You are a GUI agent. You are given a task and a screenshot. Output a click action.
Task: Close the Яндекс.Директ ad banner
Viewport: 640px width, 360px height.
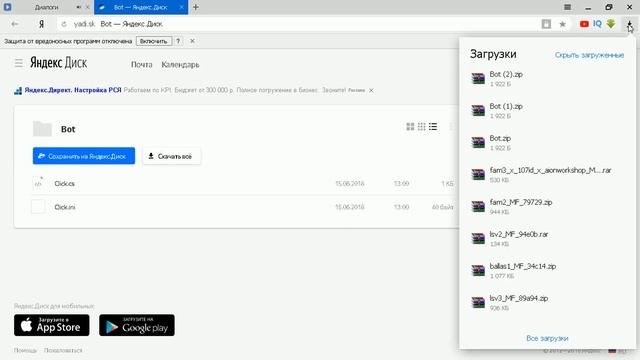coord(371,90)
